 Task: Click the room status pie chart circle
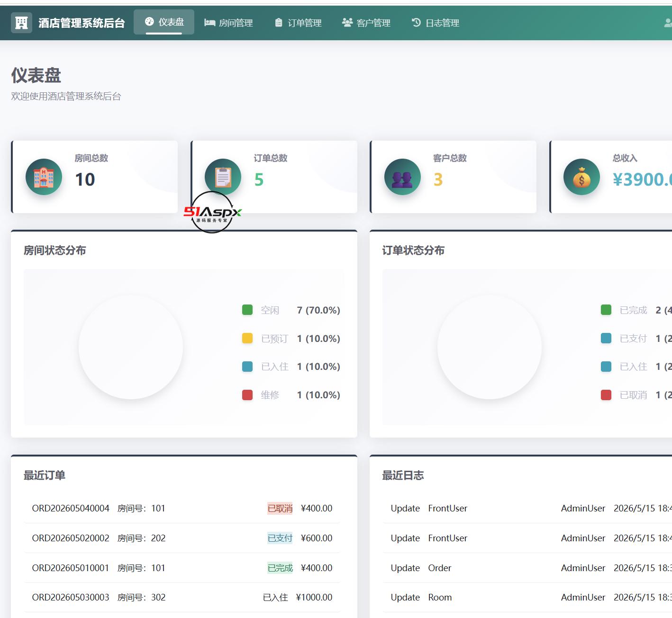click(x=131, y=347)
